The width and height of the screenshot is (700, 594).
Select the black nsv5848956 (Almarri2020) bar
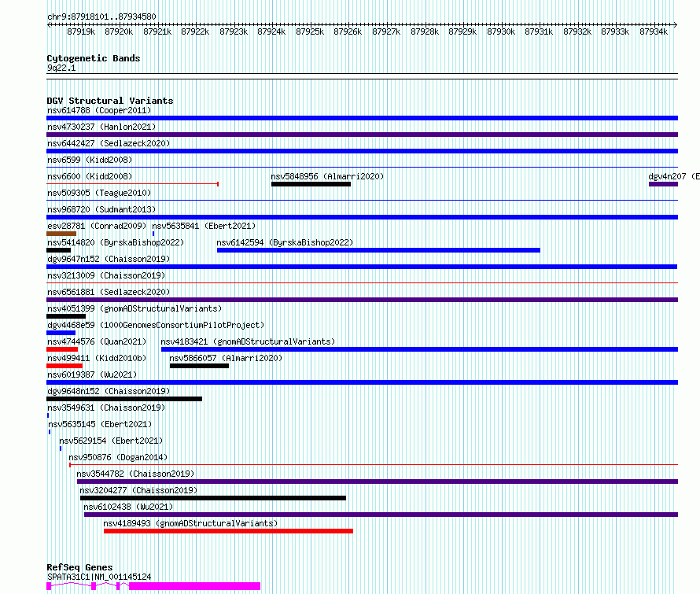pyautogui.click(x=311, y=184)
